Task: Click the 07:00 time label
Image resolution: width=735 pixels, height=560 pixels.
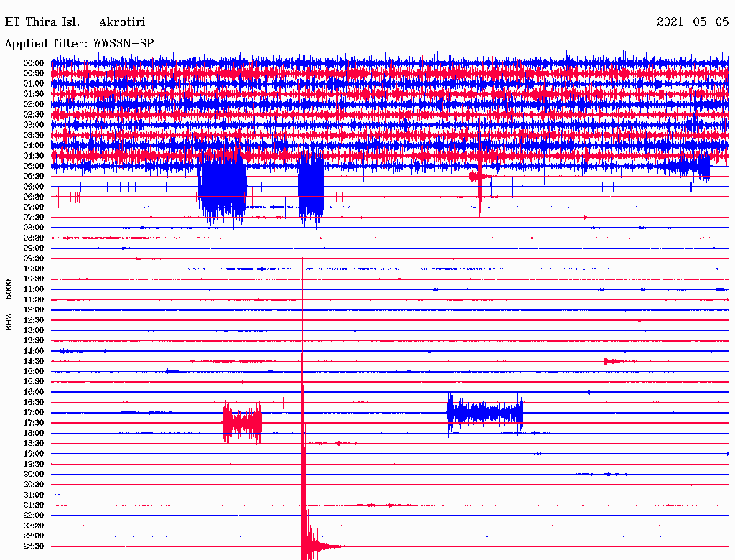Action: [34, 207]
